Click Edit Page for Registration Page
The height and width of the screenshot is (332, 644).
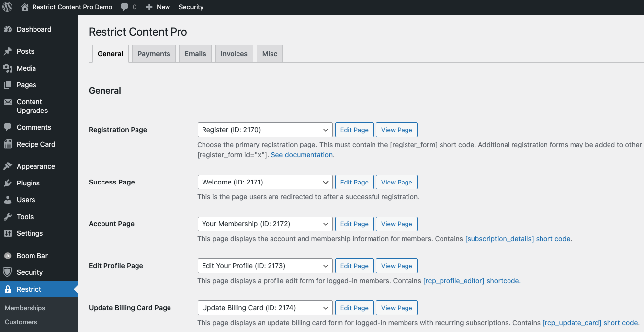[x=354, y=130]
